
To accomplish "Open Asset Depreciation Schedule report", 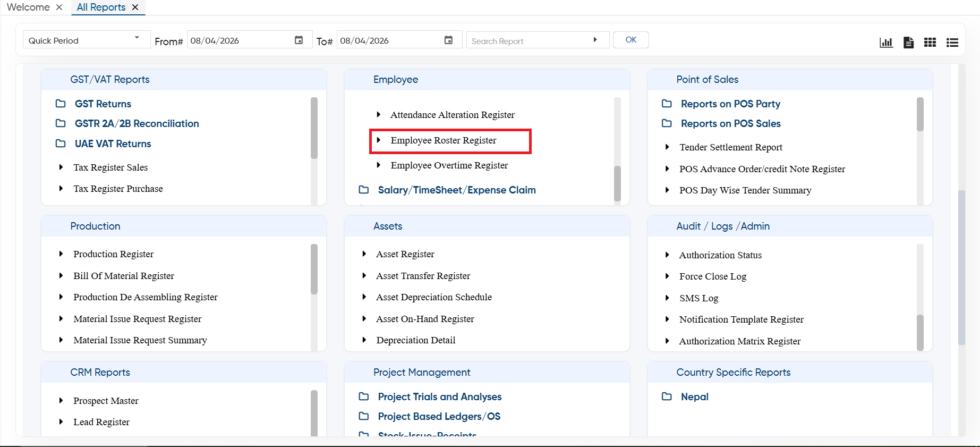I will (x=434, y=297).
